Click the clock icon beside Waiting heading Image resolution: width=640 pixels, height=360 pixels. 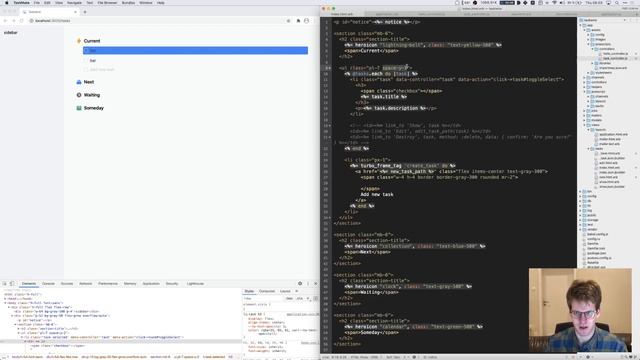point(79,95)
